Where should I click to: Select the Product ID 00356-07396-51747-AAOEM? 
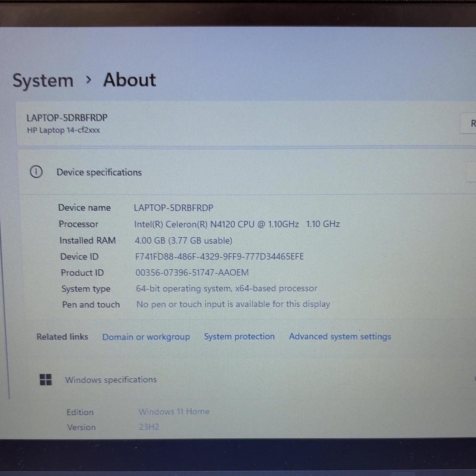[x=192, y=273]
